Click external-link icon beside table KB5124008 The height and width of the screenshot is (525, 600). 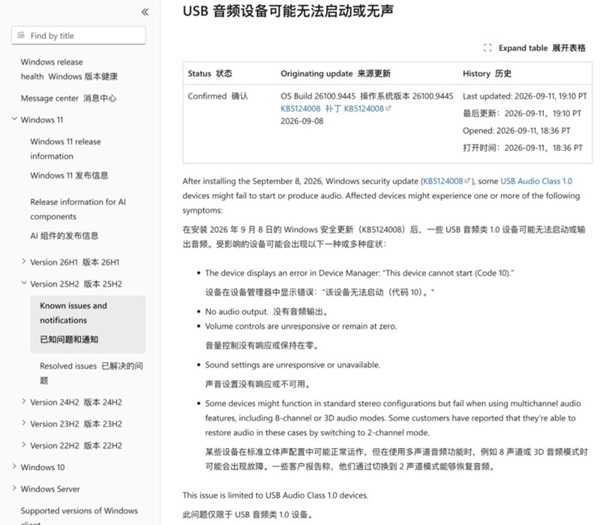[x=388, y=109]
